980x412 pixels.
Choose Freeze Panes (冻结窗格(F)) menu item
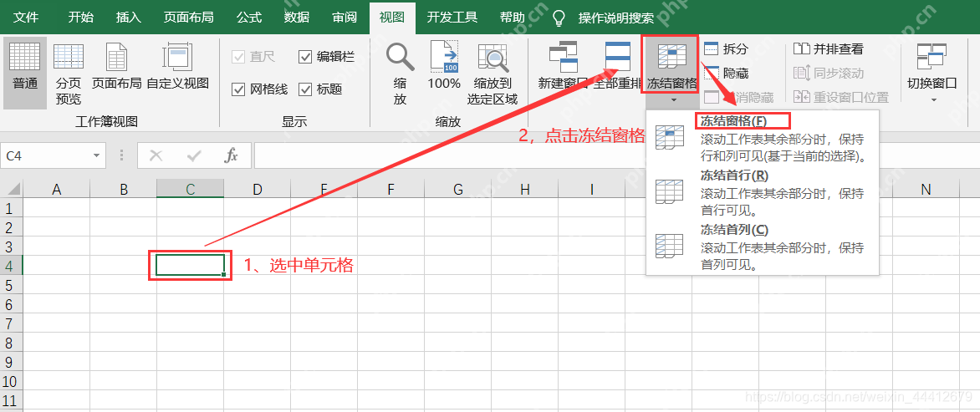[763, 139]
